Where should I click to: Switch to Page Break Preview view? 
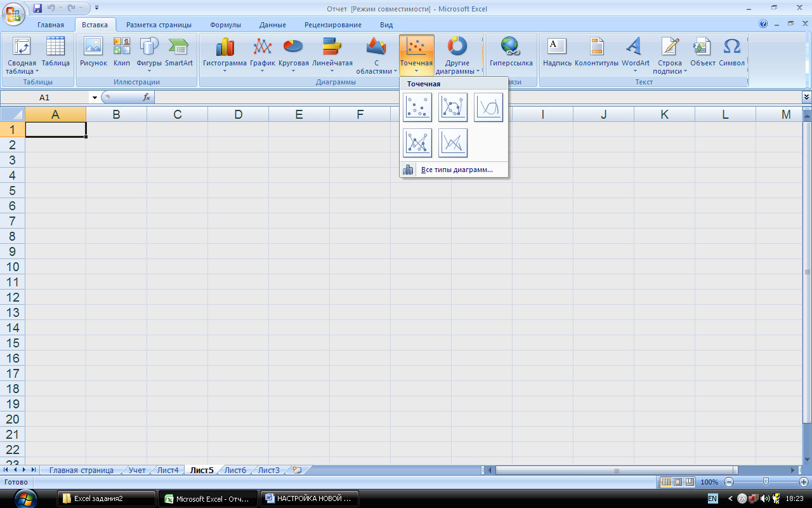click(689, 483)
